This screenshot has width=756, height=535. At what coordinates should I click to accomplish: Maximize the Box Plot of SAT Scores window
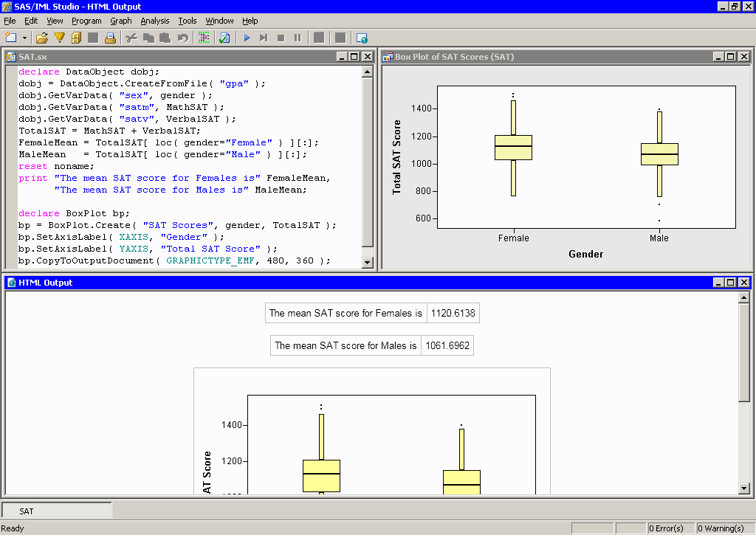730,57
